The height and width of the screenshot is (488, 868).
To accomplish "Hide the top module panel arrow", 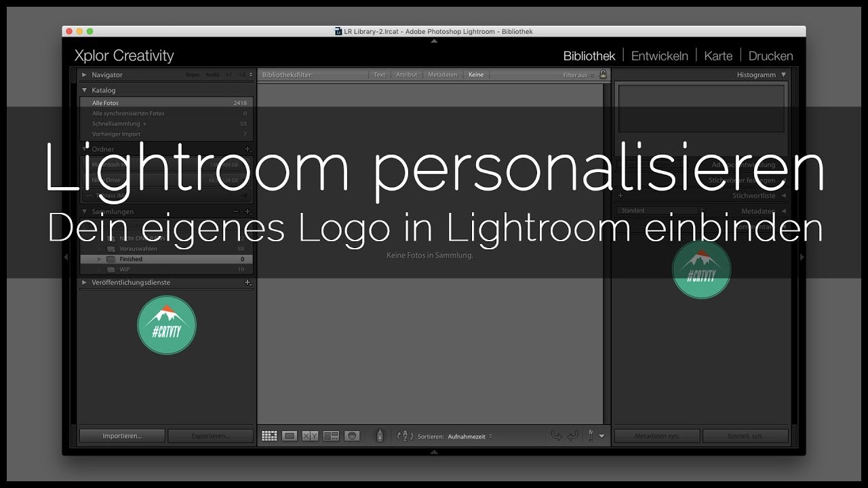I will 434,41.
